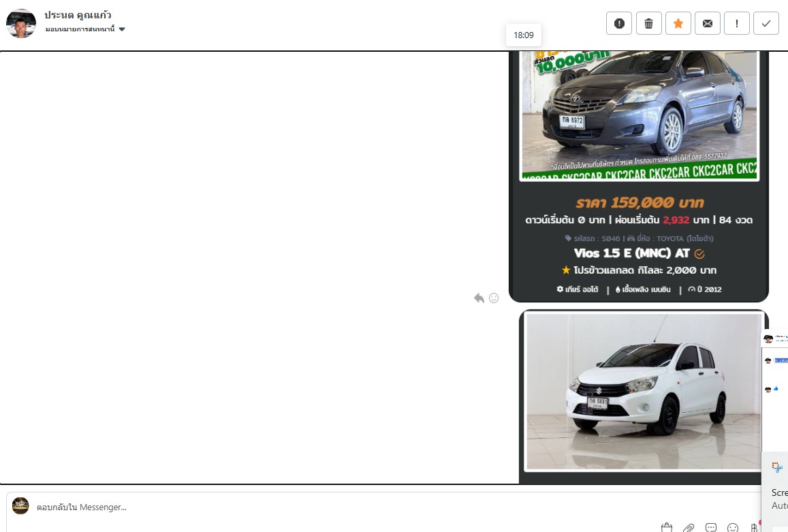Viewport: 788px width, 532px height.
Task: Open emoji picker in reply box
Action: click(x=733, y=527)
